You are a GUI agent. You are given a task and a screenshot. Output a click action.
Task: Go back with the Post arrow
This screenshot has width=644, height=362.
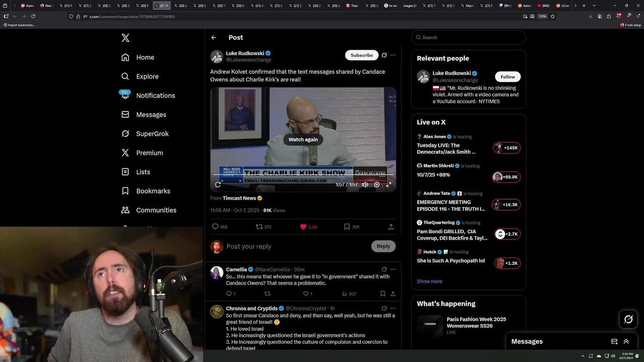point(214,38)
